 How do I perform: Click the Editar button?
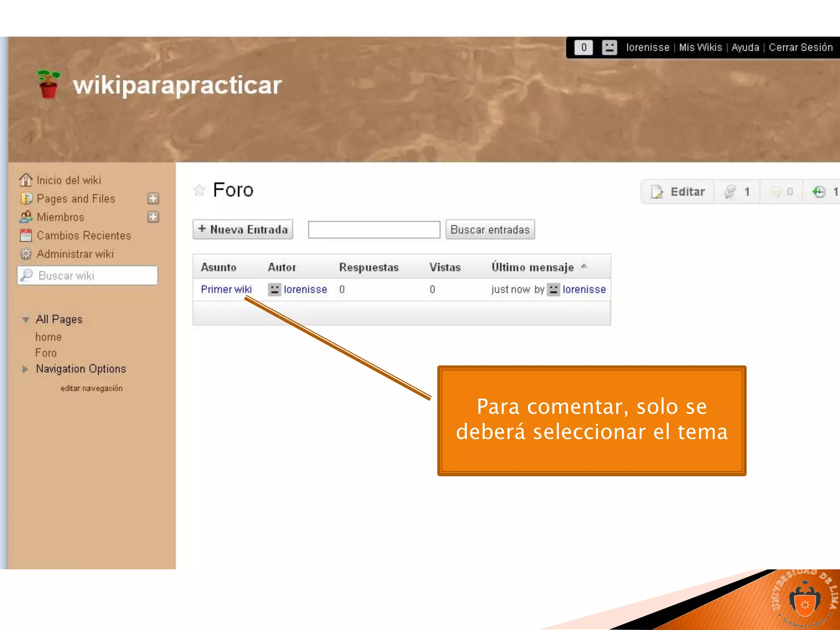tap(678, 192)
